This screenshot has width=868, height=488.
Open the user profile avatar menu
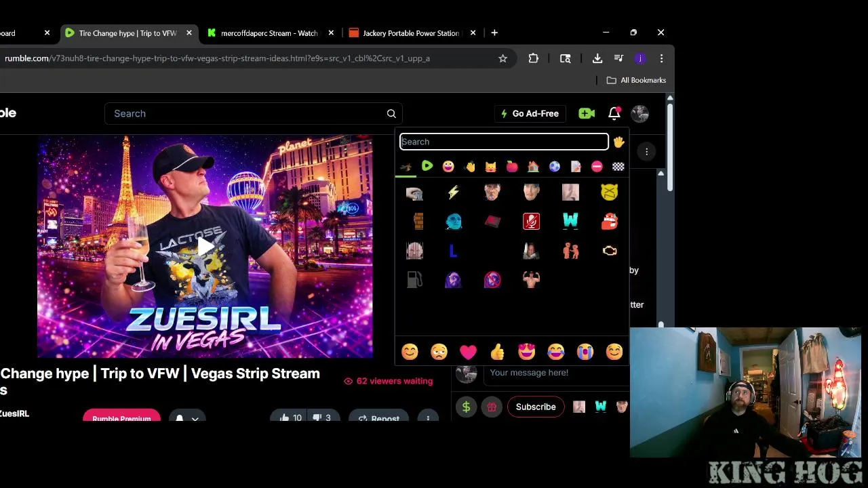(x=639, y=113)
